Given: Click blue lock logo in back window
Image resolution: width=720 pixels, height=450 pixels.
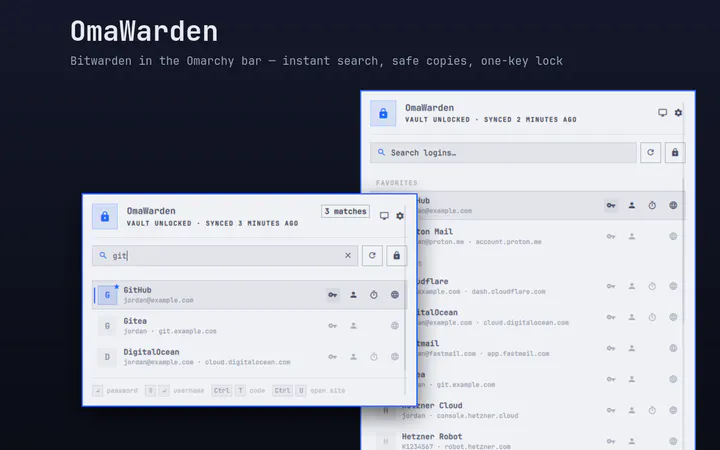Looking at the screenshot, I should click(x=383, y=113).
